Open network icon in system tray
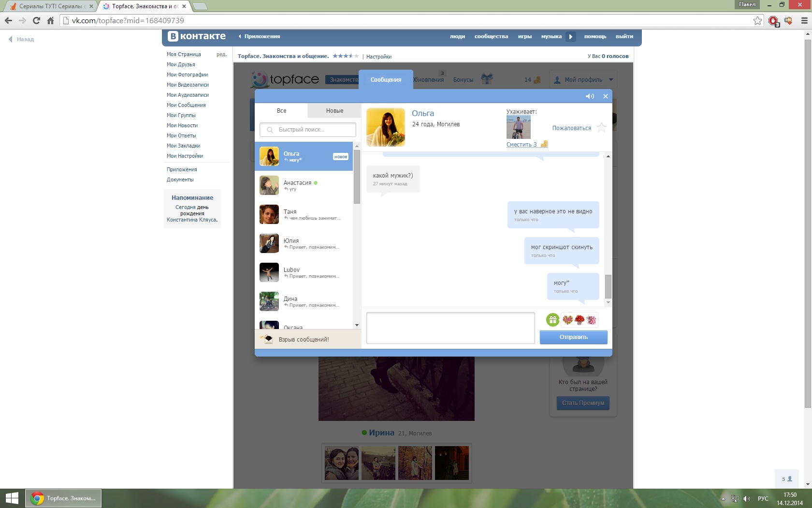 click(x=735, y=499)
